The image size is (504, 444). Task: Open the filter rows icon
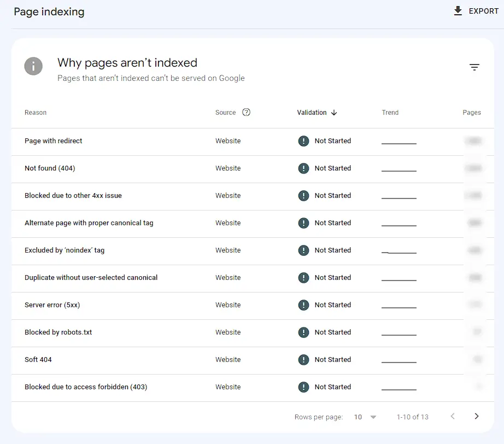click(474, 67)
